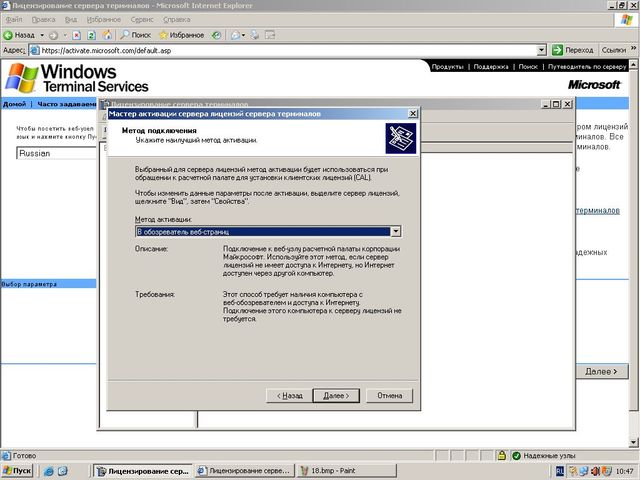640x480 pixels.
Task: Open the Сервис menu
Action: click(142, 20)
